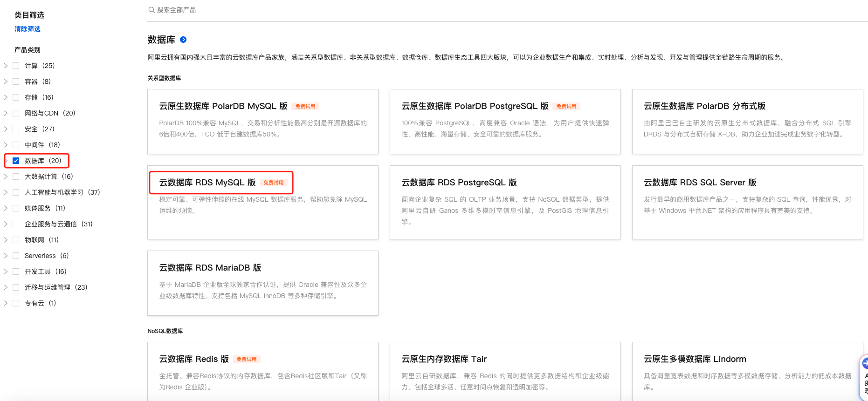
Task: Uncheck the 数据库 (20) checkbox
Action: coord(16,161)
